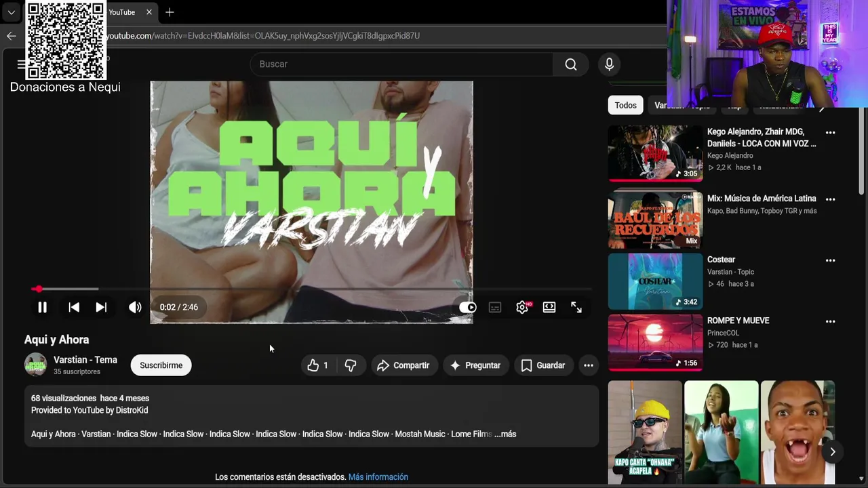Close the YouTube browser tab
The height and width of the screenshot is (488, 868).
coord(149,12)
